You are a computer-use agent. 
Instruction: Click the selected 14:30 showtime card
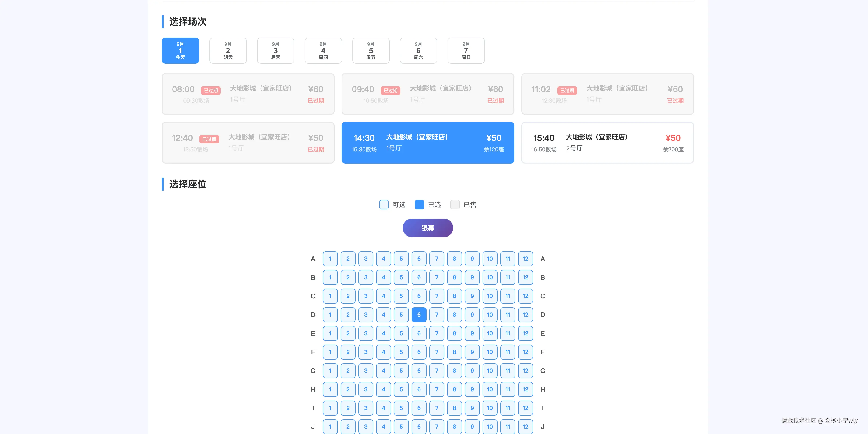(428, 143)
